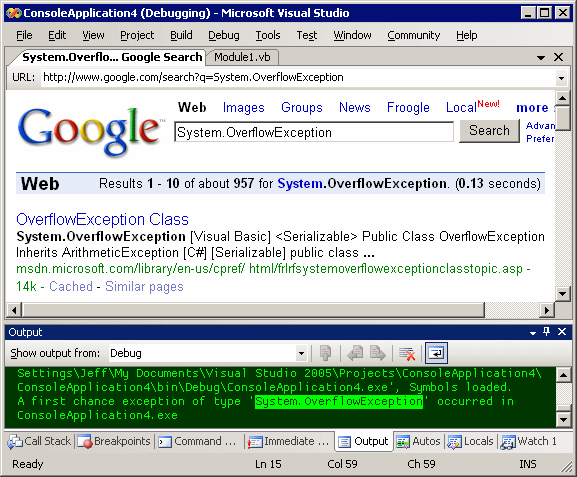Open the Cached link

(71, 286)
